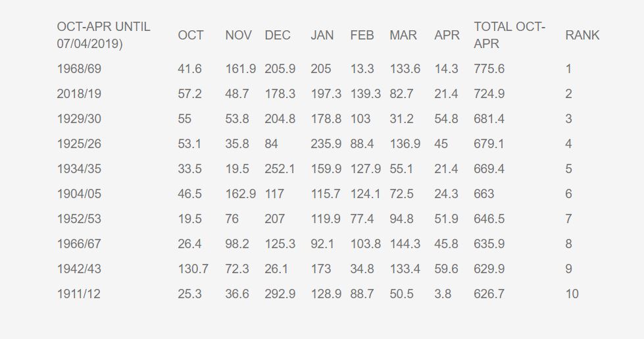Select the NOV column header
Viewport: 644px width, 339px height.
[x=238, y=36]
